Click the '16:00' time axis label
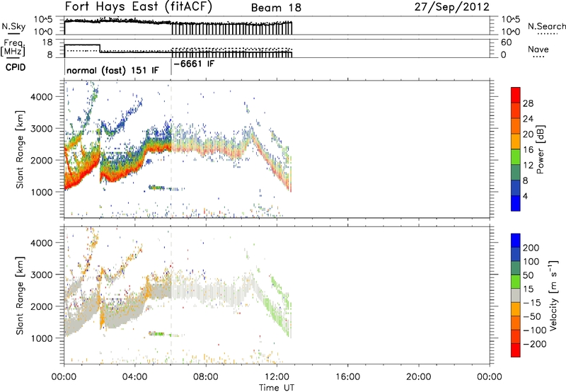This screenshot has height=392, width=566. [x=347, y=377]
